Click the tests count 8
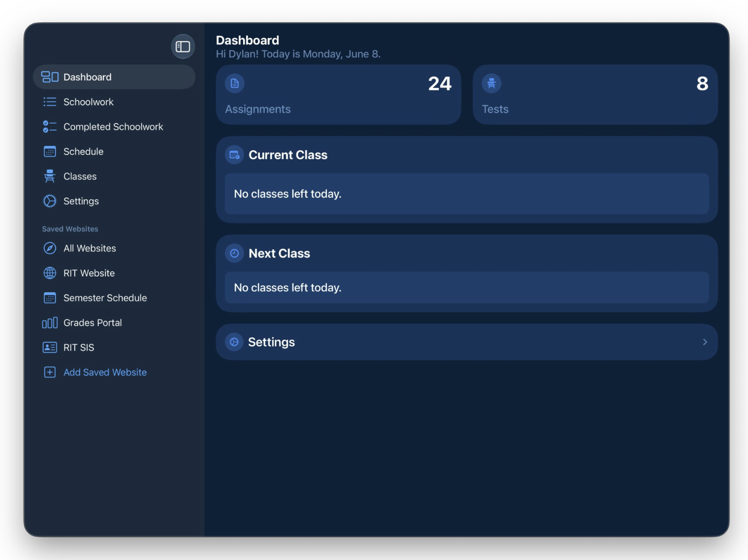This screenshot has width=748, height=560. [x=702, y=84]
